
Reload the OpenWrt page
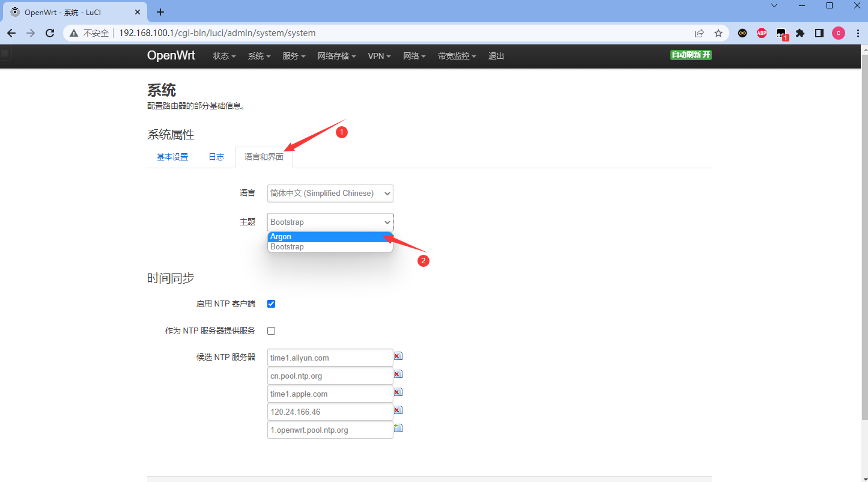pos(50,33)
